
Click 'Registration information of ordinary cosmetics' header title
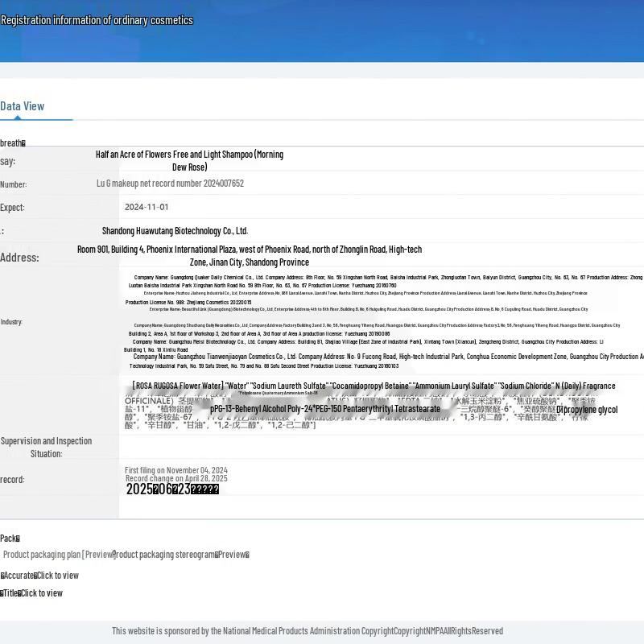point(97,20)
